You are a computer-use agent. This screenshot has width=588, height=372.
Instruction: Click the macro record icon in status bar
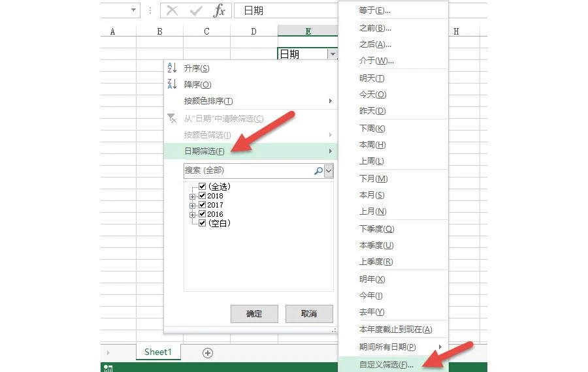pyautogui.click(x=108, y=368)
